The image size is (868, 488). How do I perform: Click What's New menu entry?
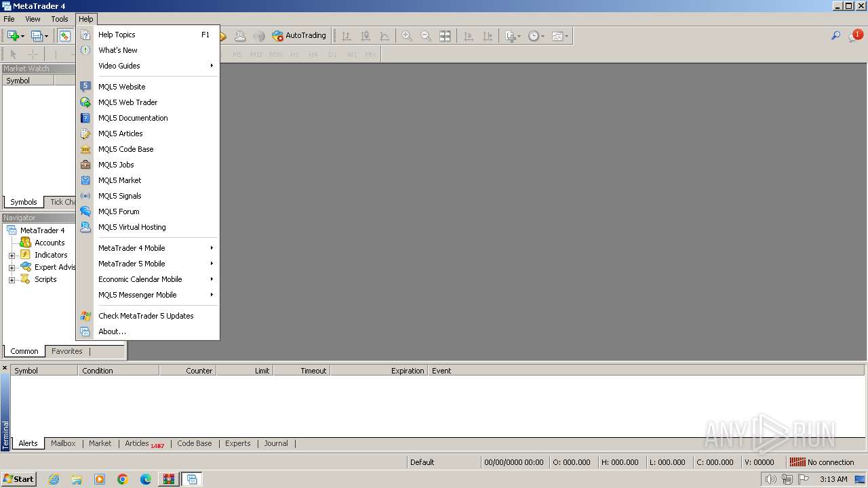pyautogui.click(x=148, y=50)
